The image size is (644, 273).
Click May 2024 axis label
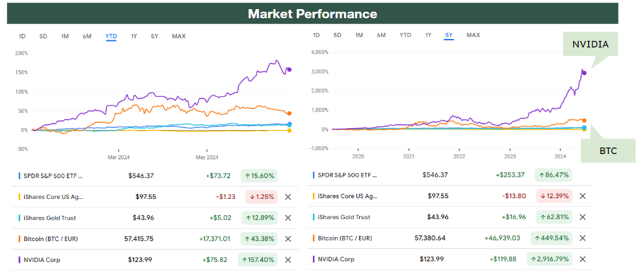207,157
